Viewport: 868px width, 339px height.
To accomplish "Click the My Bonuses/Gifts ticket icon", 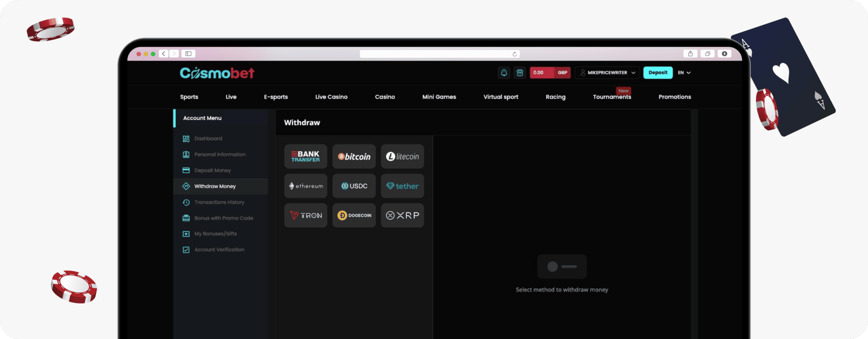I will [186, 234].
